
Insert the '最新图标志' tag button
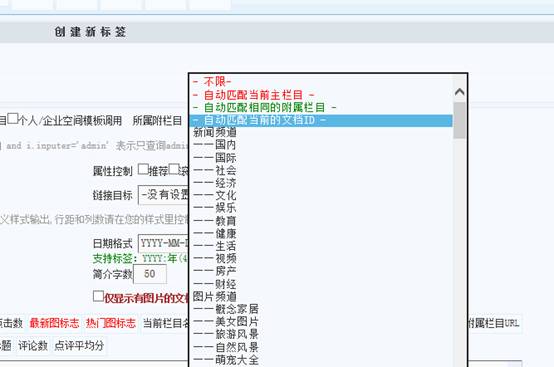point(54,323)
